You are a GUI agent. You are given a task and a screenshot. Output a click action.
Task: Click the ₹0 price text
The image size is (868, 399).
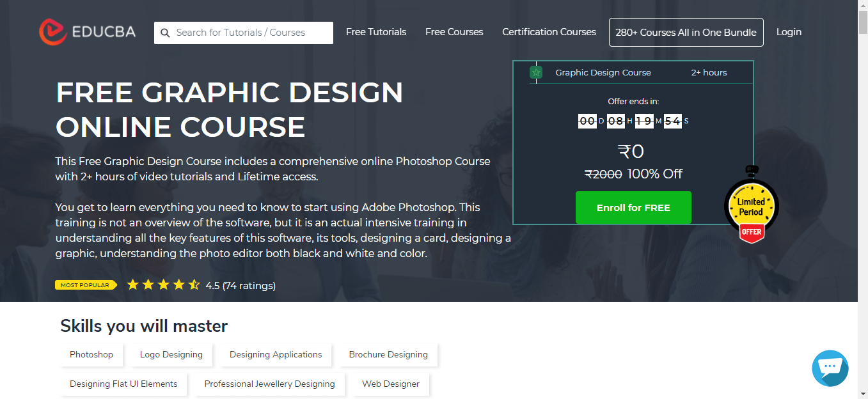coord(631,152)
